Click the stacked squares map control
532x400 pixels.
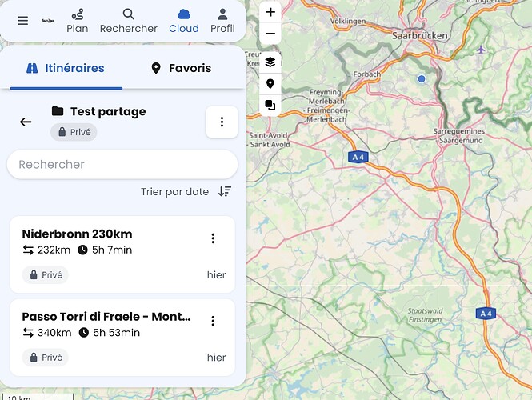(x=270, y=105)
